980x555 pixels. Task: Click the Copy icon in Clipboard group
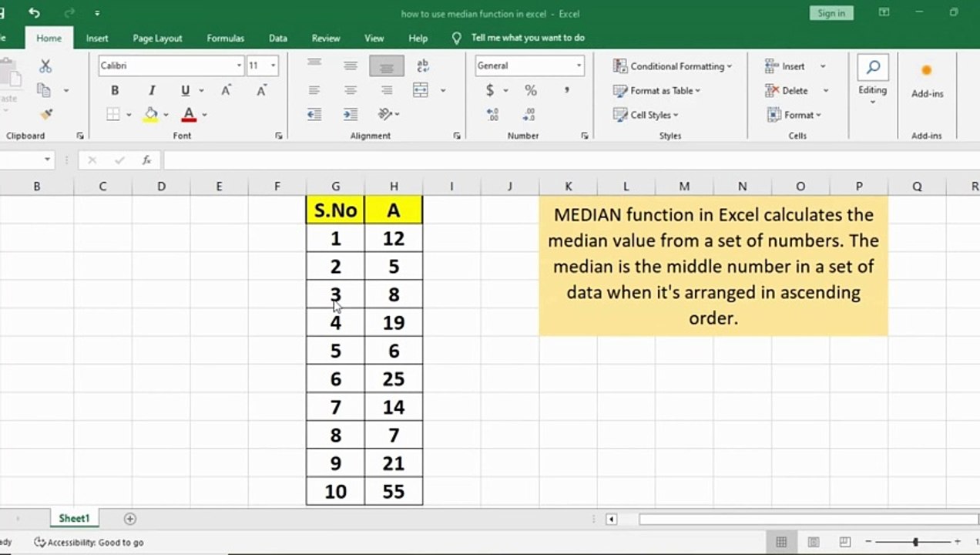[44, 90]
